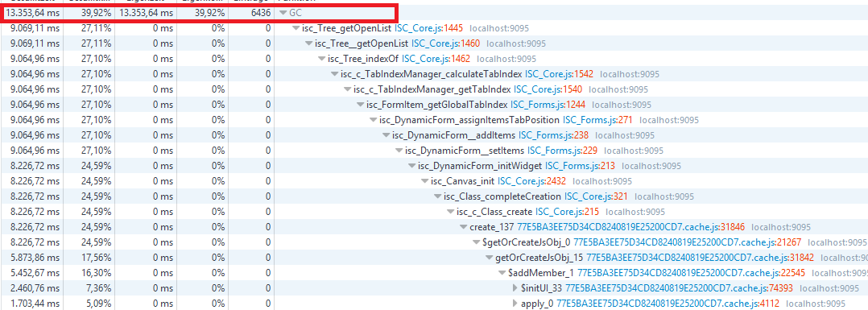The height and width of the screenshot is (310, 868).
Task: Collapse $addMember_1 node
Action: 502,273
